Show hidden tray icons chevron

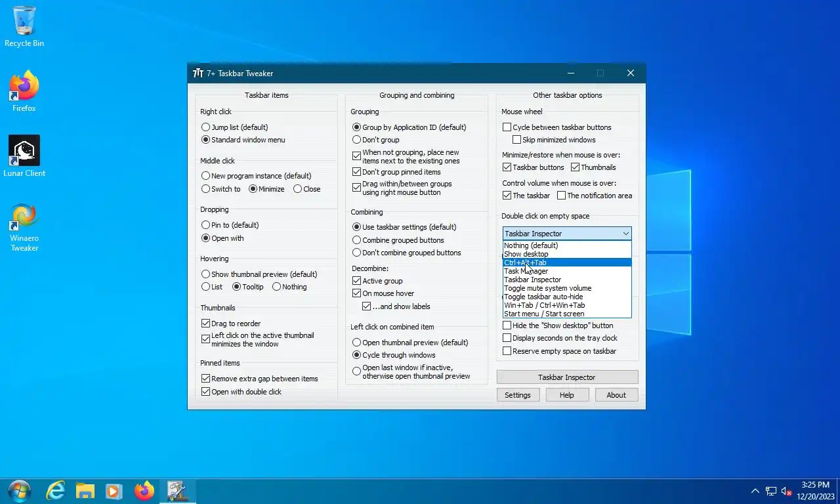coord(755,491)
